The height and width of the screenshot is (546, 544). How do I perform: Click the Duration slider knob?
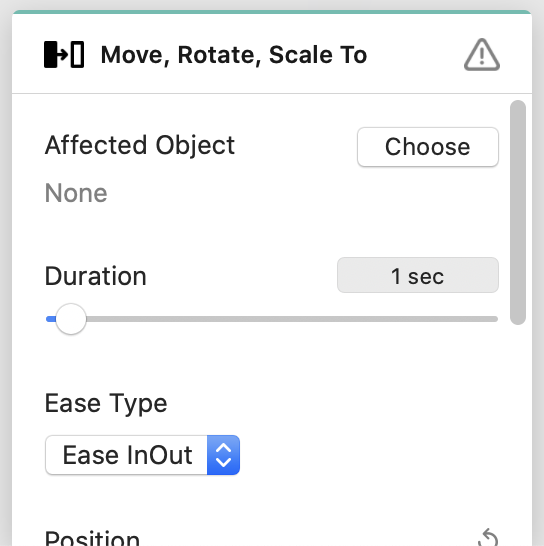(71, 319)
